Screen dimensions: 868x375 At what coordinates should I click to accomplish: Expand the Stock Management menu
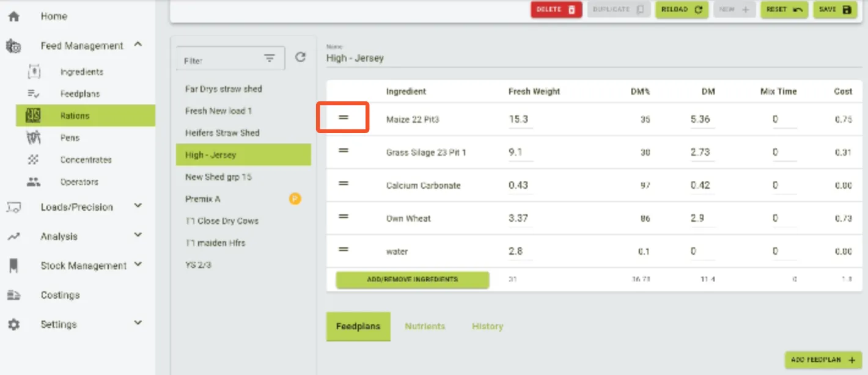pos(138,264)
